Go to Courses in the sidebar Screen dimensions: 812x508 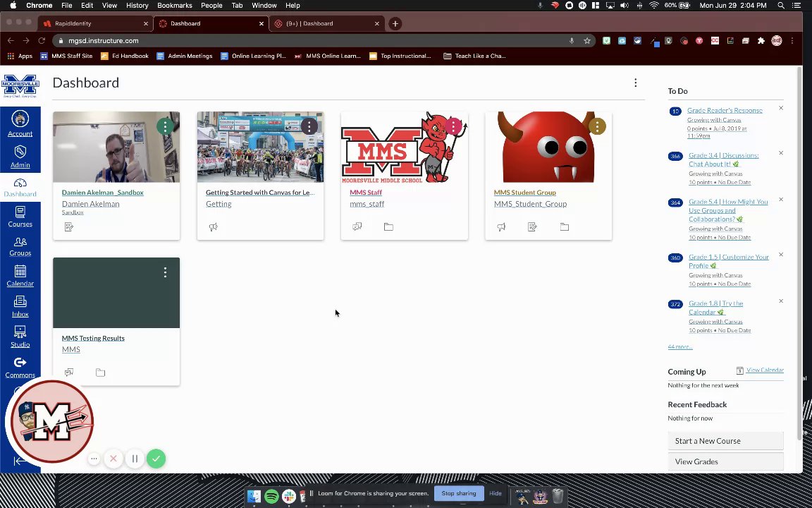pyautogui.click(x=20, y=217)
